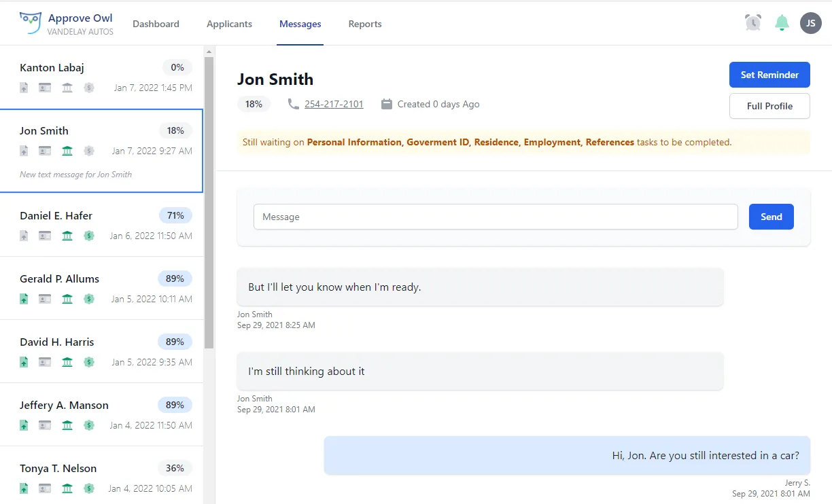Screen dimensions: 832x504
Task: Click the phone icon beside Jon Smith's number
Action: [293, 104]
